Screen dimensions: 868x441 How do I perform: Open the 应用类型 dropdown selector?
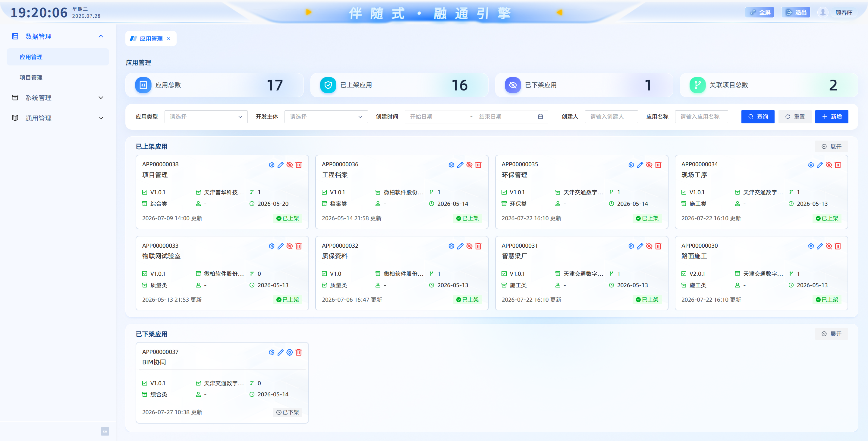pos(206,117)
